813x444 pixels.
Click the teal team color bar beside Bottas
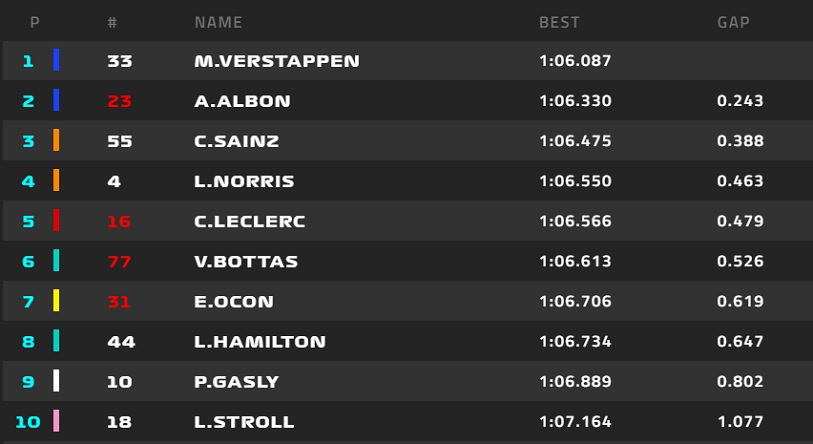pos(57,261)
